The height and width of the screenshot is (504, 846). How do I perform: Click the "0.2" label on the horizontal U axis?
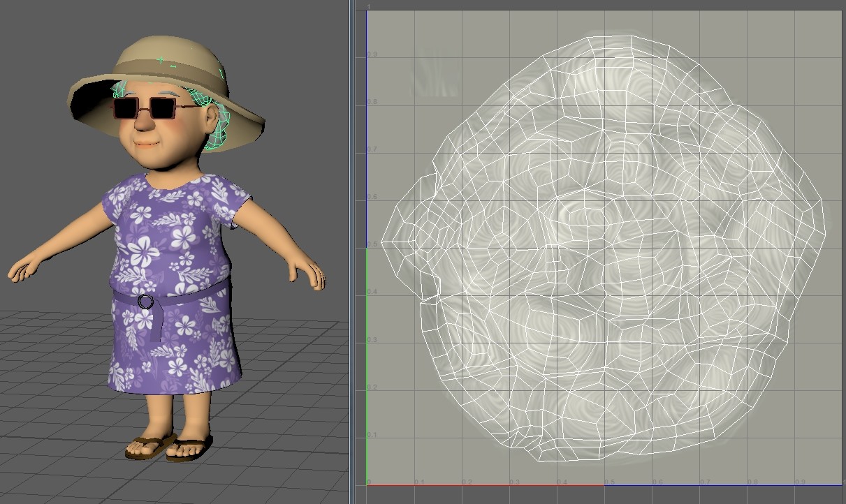point(467,482)
